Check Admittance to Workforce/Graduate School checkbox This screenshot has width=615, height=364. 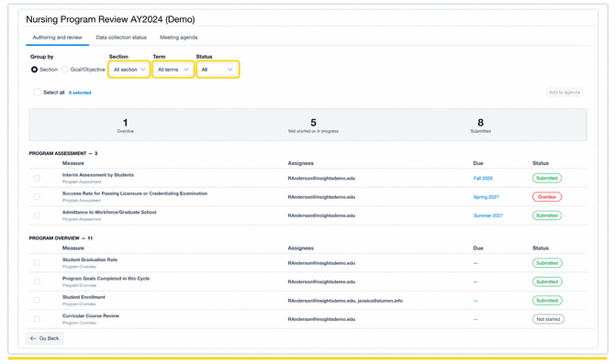(37, 215)
